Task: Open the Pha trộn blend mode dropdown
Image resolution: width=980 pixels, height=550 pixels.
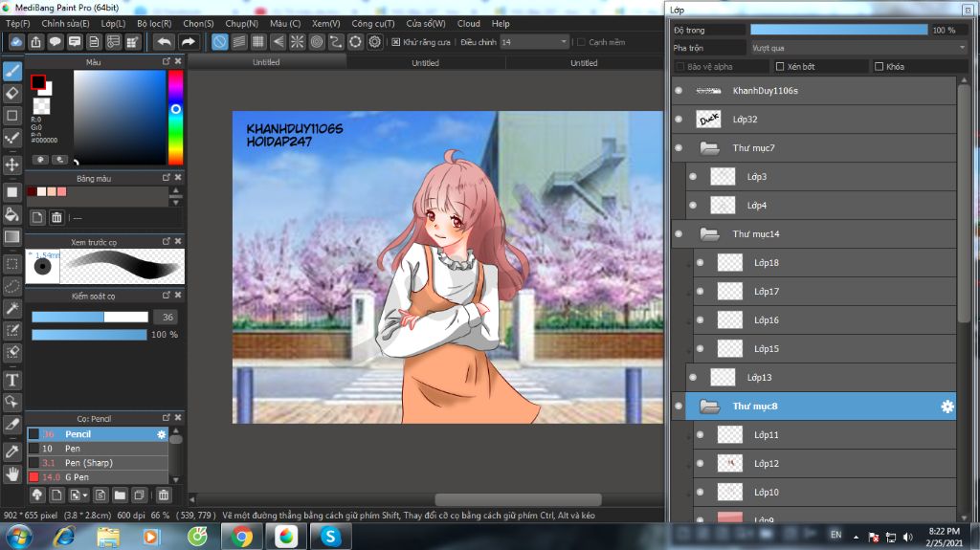Action: pyautogui.click(x=858, y=48)
